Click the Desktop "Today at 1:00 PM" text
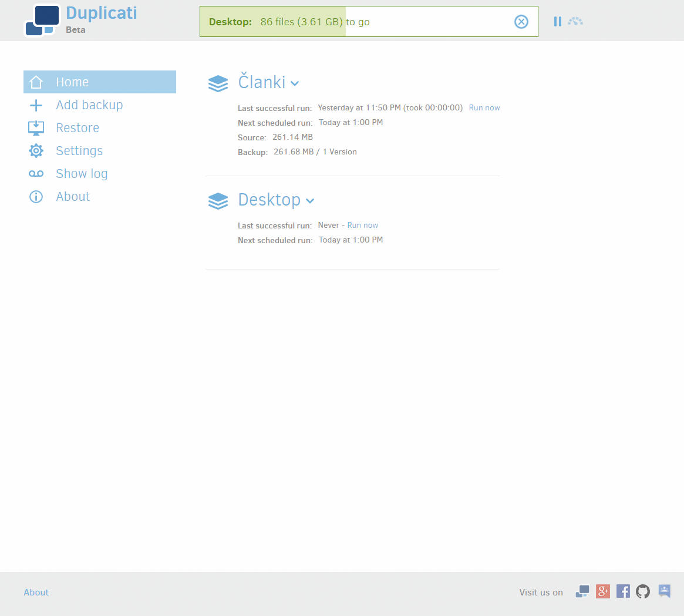Image resolution: width=684 pixels, height=616 pixels. (351, 240)
